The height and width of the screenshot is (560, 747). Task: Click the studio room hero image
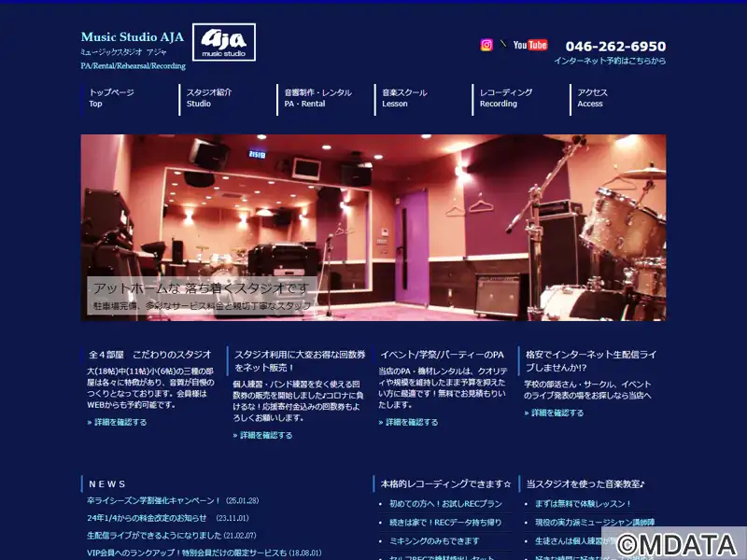373,228
